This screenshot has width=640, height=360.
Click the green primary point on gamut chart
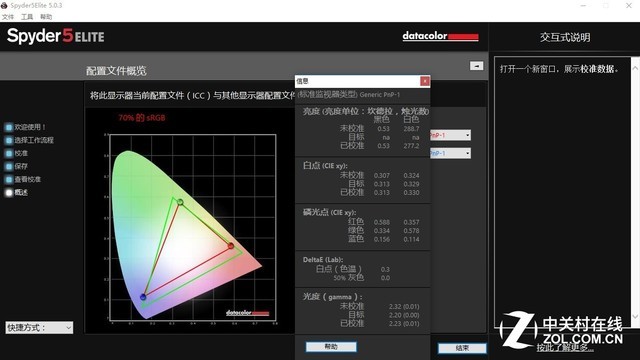[180, 202]
